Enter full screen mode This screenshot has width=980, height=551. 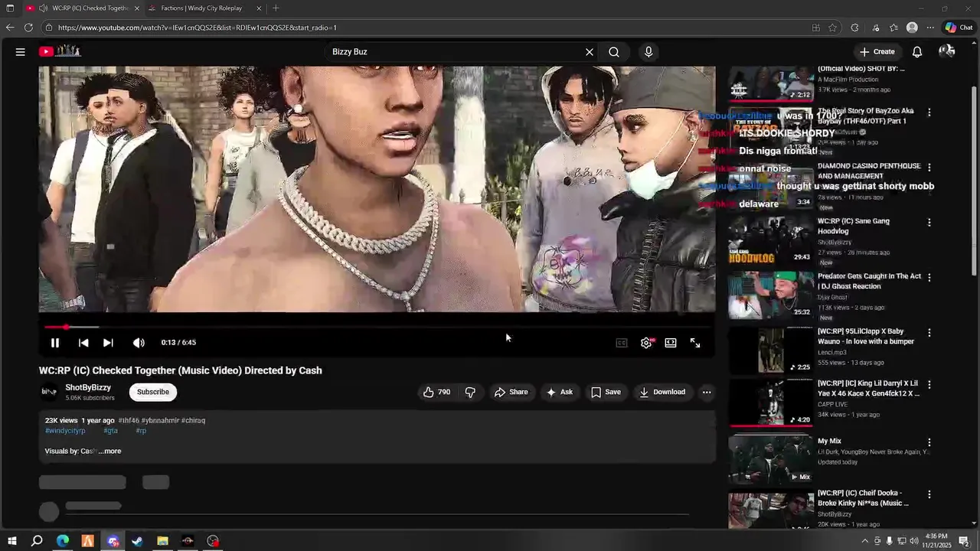(695, 343)
